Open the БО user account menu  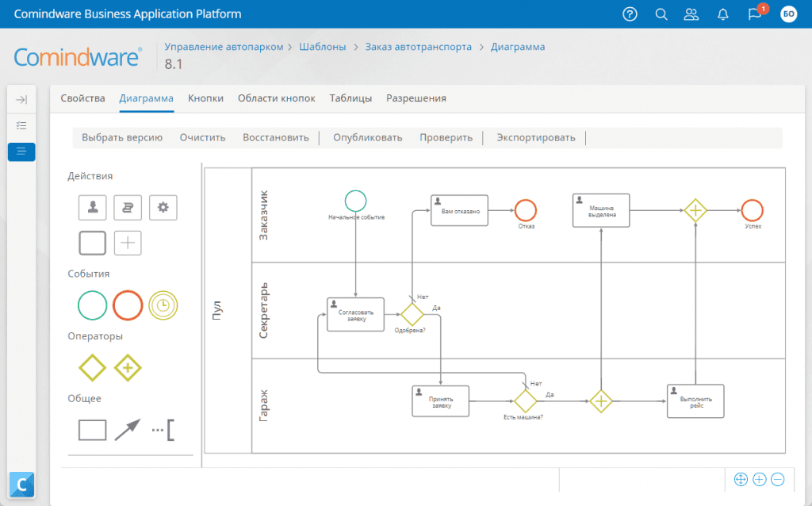788,13
